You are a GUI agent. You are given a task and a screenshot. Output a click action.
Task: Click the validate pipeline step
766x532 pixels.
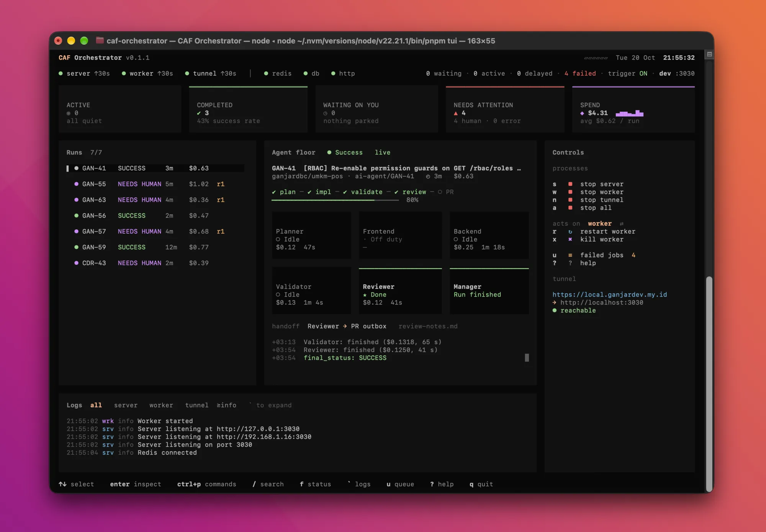coord(363,192)
